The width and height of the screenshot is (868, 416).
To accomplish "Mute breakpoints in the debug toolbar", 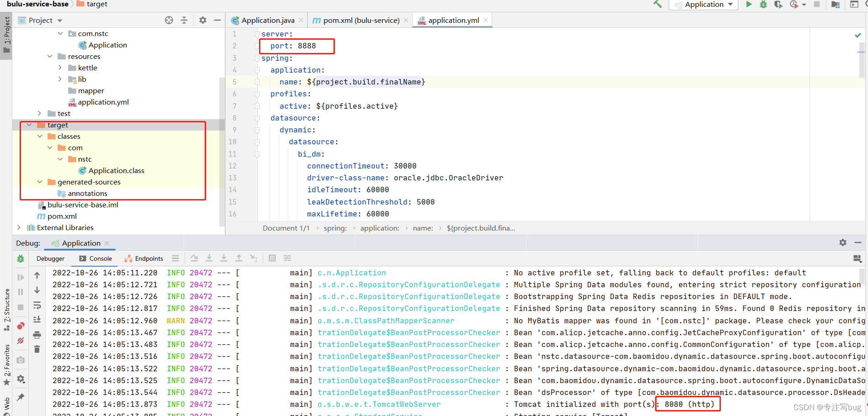I will 20,339.
